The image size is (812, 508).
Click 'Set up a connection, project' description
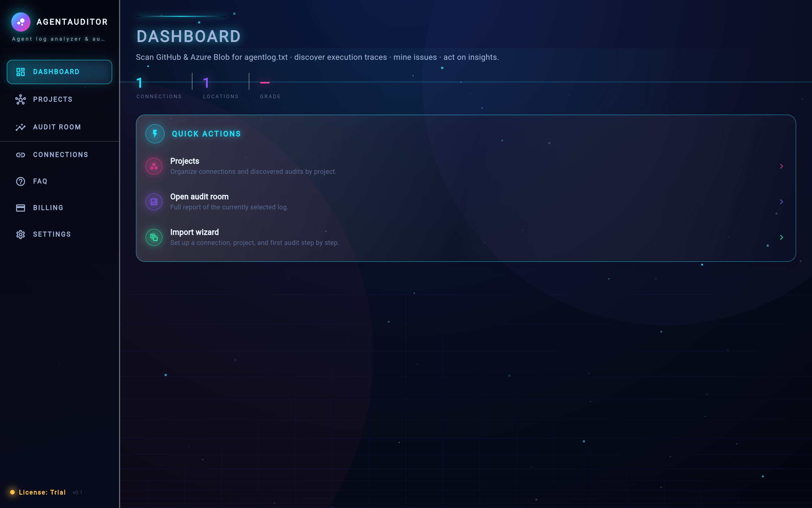tap(255, 243)
